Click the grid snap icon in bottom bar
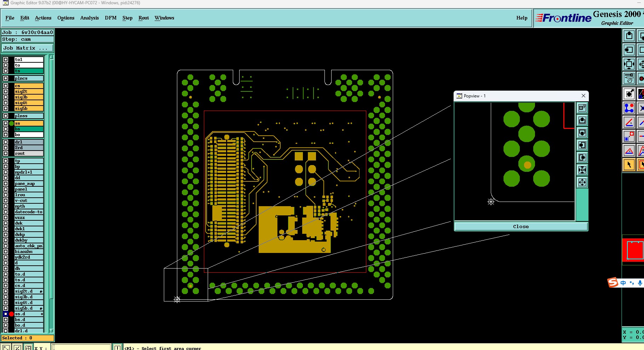This screenshot has height=350, width=644. [28, 348]
